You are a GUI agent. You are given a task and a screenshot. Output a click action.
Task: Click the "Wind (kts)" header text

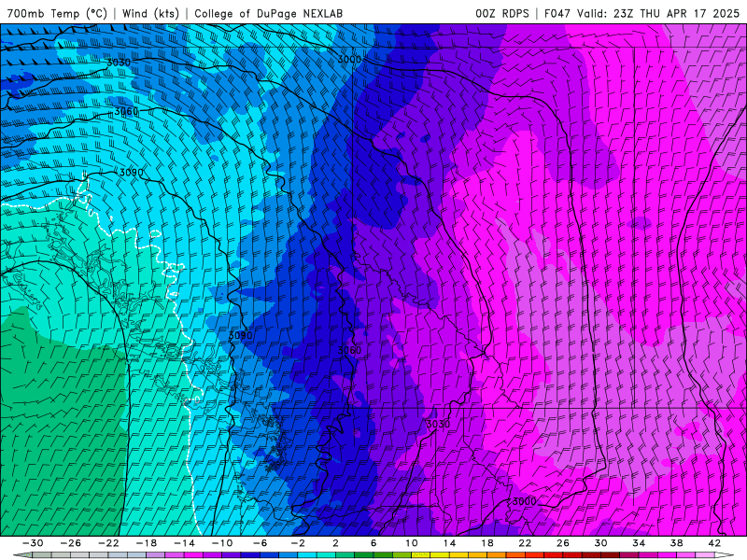150,13
